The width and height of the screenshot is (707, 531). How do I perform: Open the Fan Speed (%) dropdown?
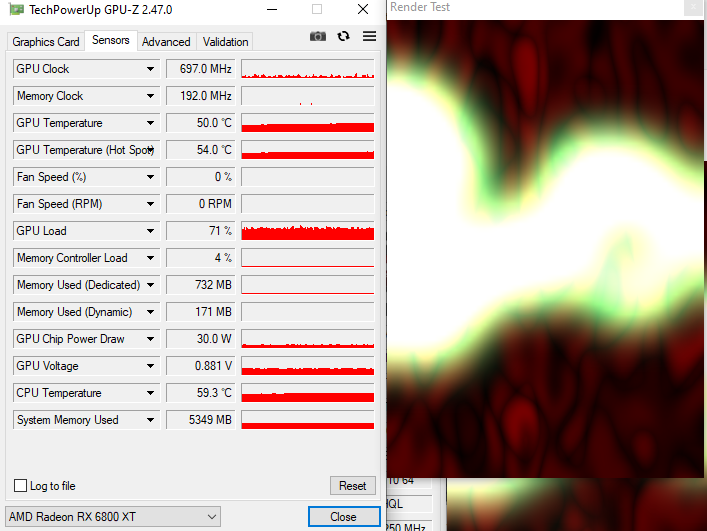(150, 177)
